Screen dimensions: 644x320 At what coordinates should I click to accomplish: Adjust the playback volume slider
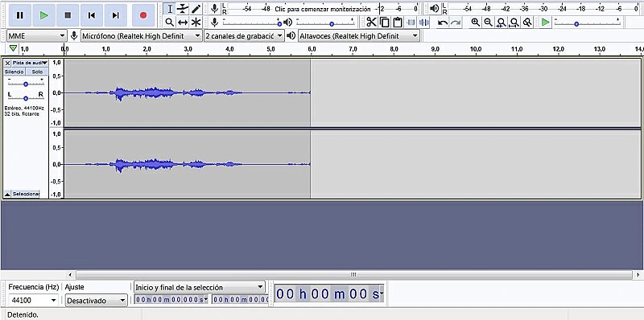[325, 23]
